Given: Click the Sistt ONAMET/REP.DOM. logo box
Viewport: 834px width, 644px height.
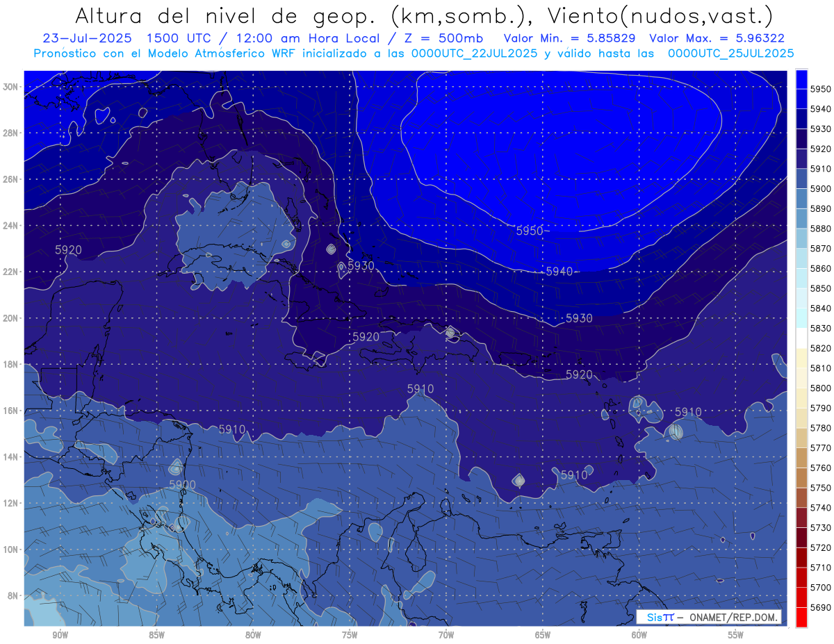Looking at the screenshot, I should point(709,617).
